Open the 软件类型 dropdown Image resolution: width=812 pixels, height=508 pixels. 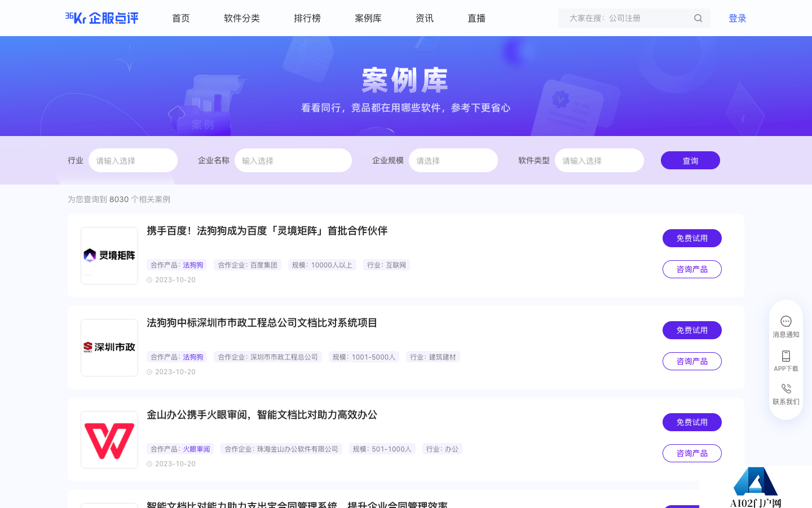tap(599, 160)
